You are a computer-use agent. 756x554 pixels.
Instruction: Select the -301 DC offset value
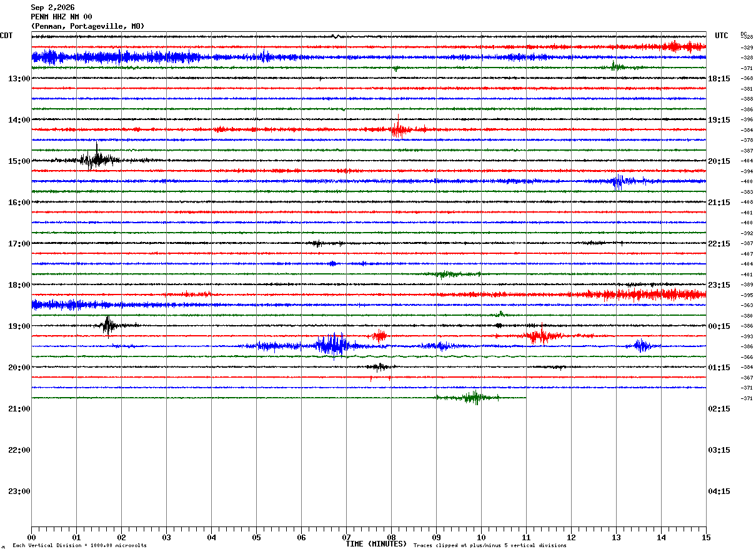pyautogui.click(x=747, y=89)
